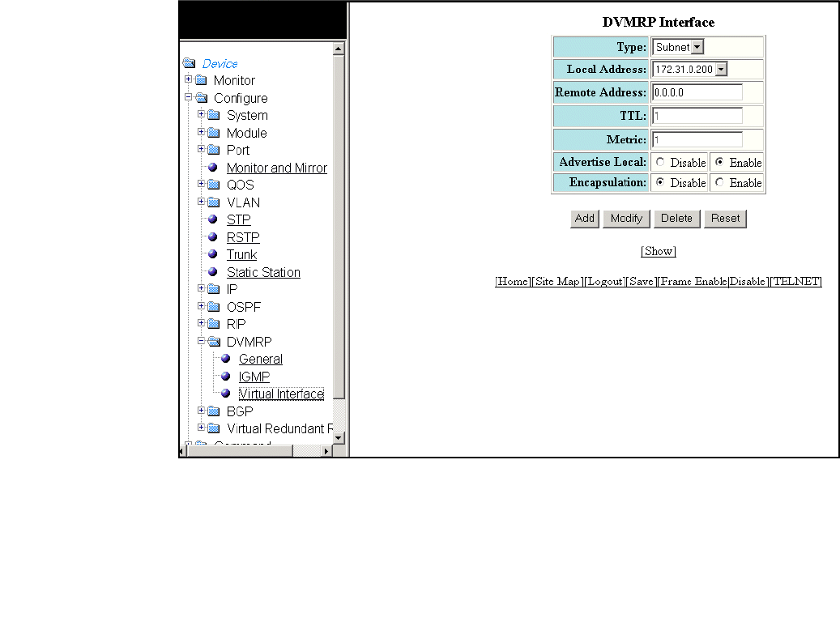The height and width of the screenshot is (643, 840).
Task: Click the Module folder icon
Action: coord(214,133)
